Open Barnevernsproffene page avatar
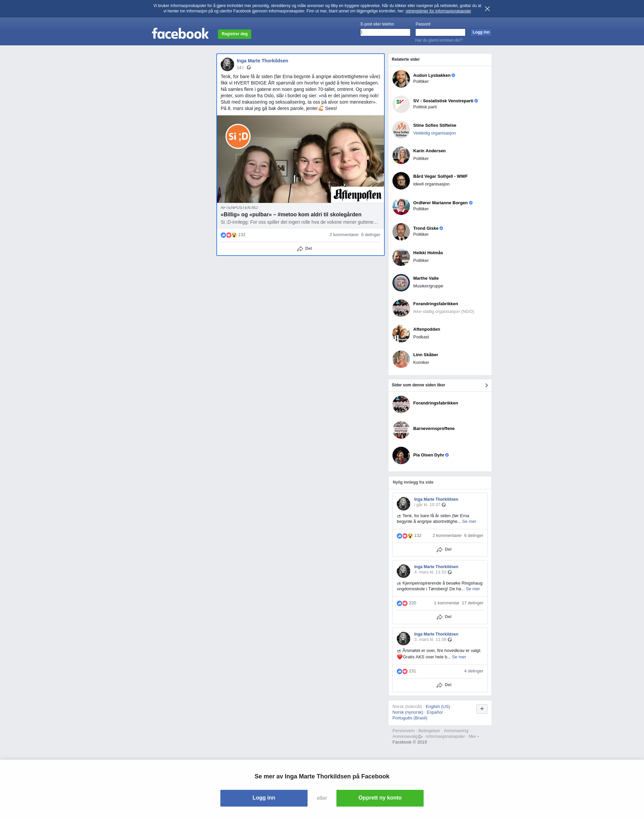Screen dimensions: 644x820 point(401,430)
